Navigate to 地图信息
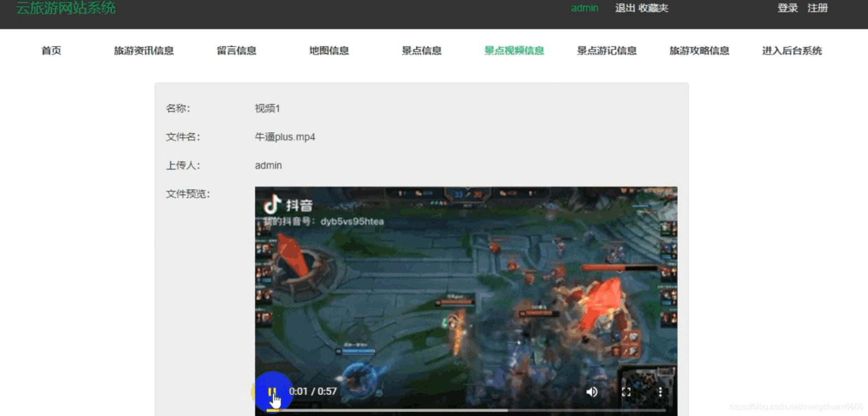 point(329,51)
